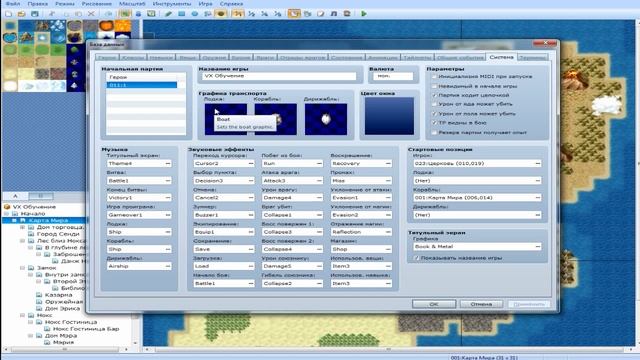Open the Character Generator icon

[x=347, y=14]
